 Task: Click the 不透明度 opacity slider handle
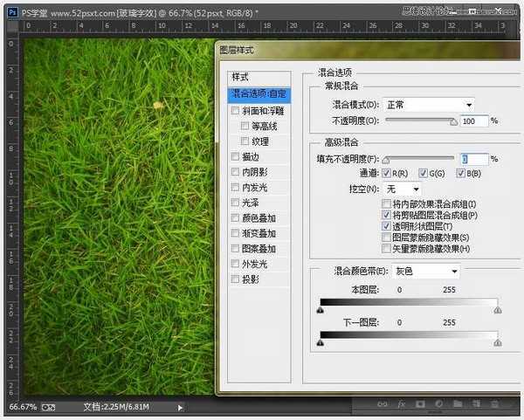(453, 123)
